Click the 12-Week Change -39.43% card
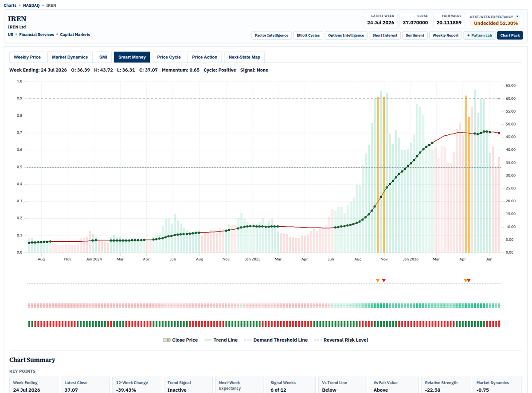The image size is (532, 393). 137,385
